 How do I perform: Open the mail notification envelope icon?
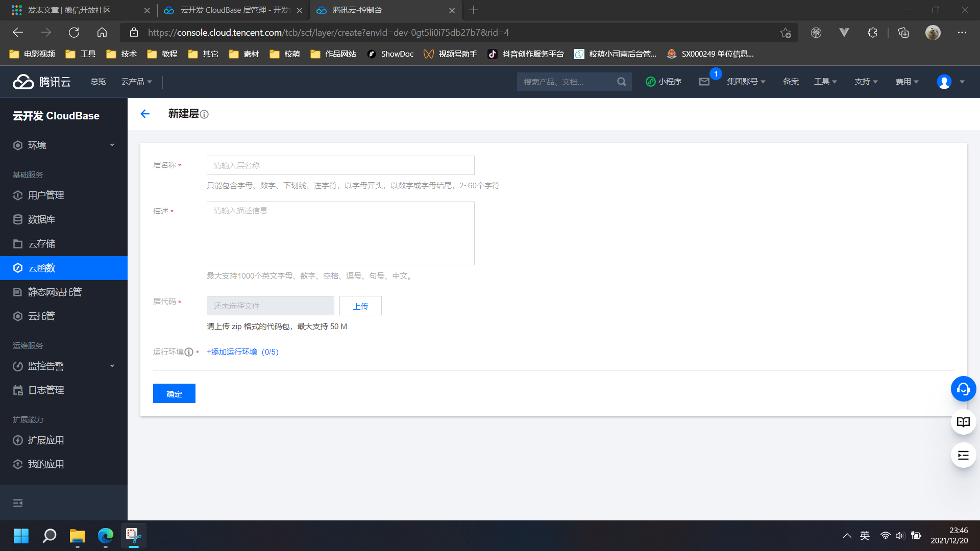click(x=704, y=82)
